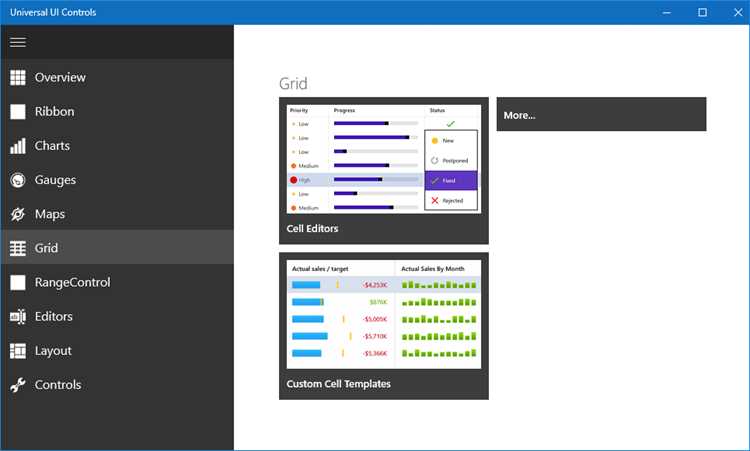Open the Cell Editors demo tile
The image size is (750, 451).
tap(384, 171)
